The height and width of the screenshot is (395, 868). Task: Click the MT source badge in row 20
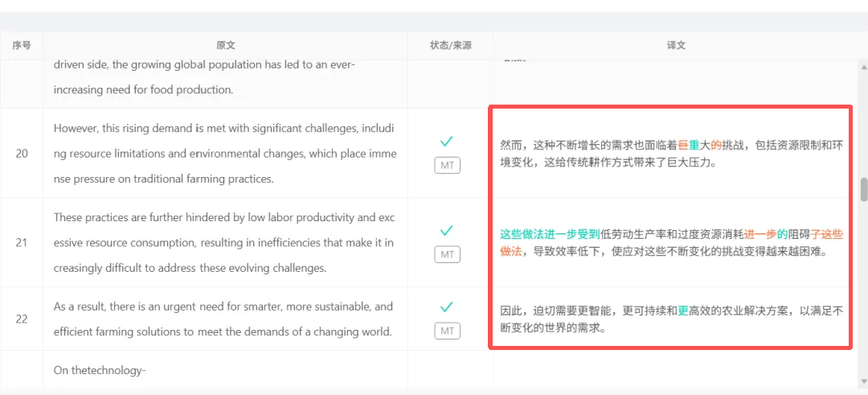[447, 166]
